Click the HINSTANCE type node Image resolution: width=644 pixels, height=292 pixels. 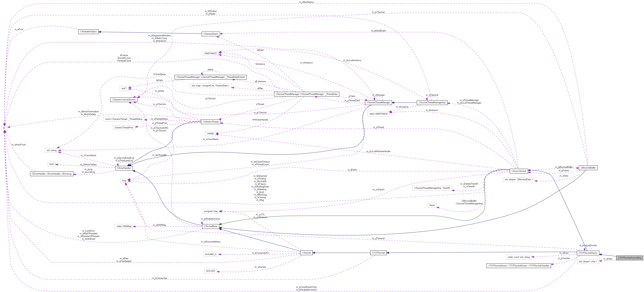coord(210,53)
